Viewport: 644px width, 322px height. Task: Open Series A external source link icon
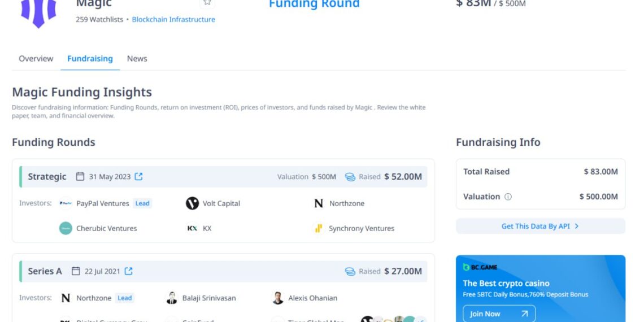click(x=128, y=271)
